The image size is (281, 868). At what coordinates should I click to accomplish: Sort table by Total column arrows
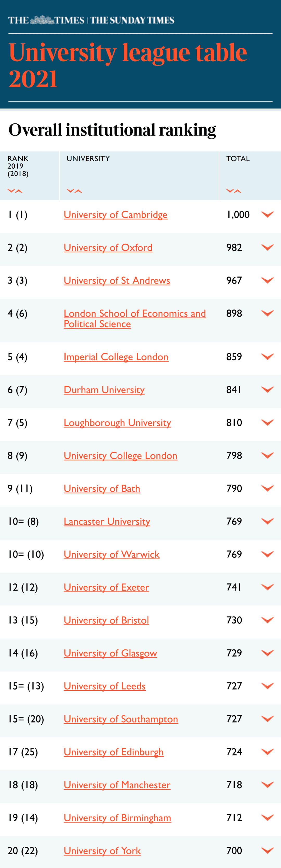coord(234,191)
